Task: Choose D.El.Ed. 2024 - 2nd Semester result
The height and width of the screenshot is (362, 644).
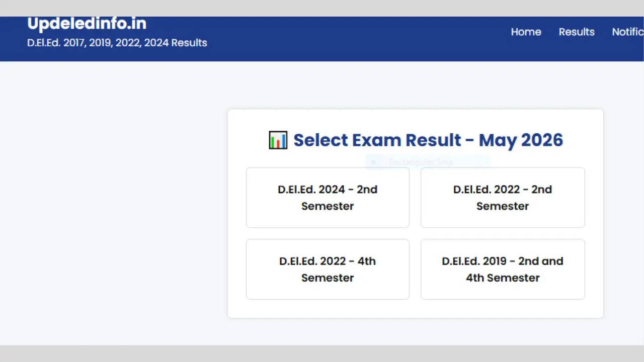Action: coord(328,198)
